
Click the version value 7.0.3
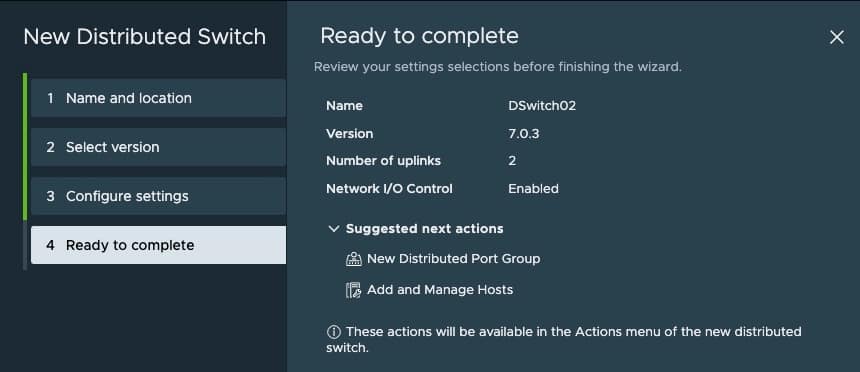click(523, 134)
